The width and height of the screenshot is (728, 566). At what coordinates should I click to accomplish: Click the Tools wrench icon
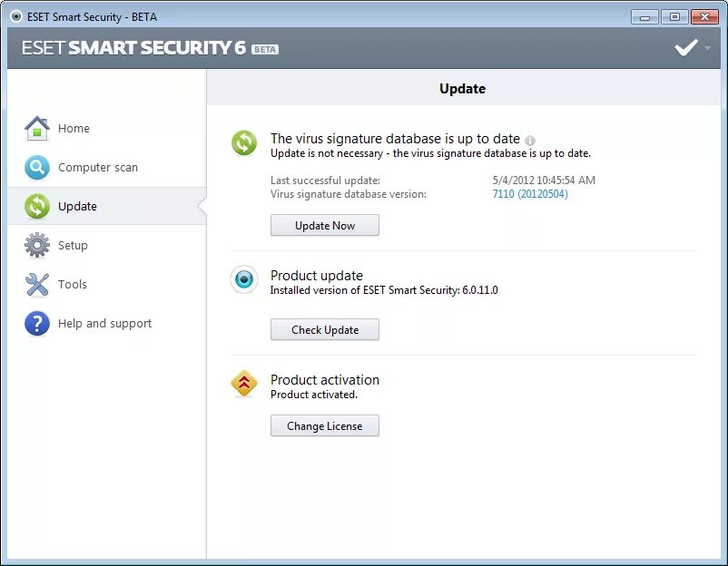pyautogui.click(x=37, y=285)
